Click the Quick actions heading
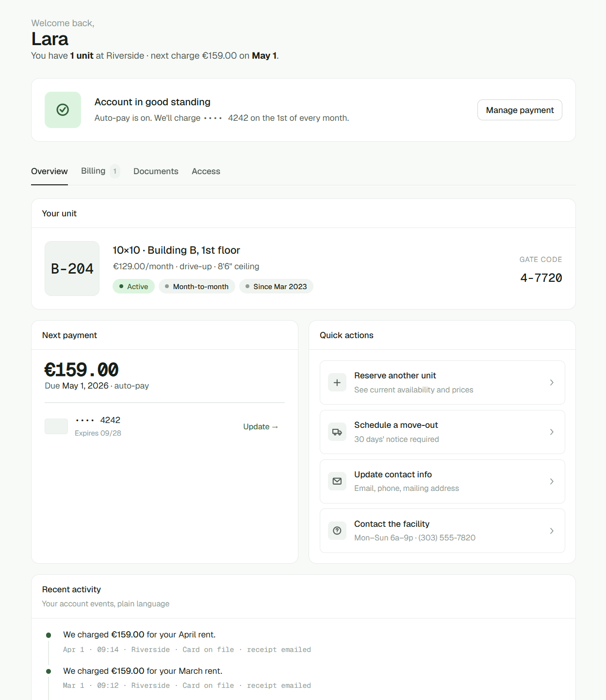The width and height of the screenshot is (606, 700). pos(346,335)
